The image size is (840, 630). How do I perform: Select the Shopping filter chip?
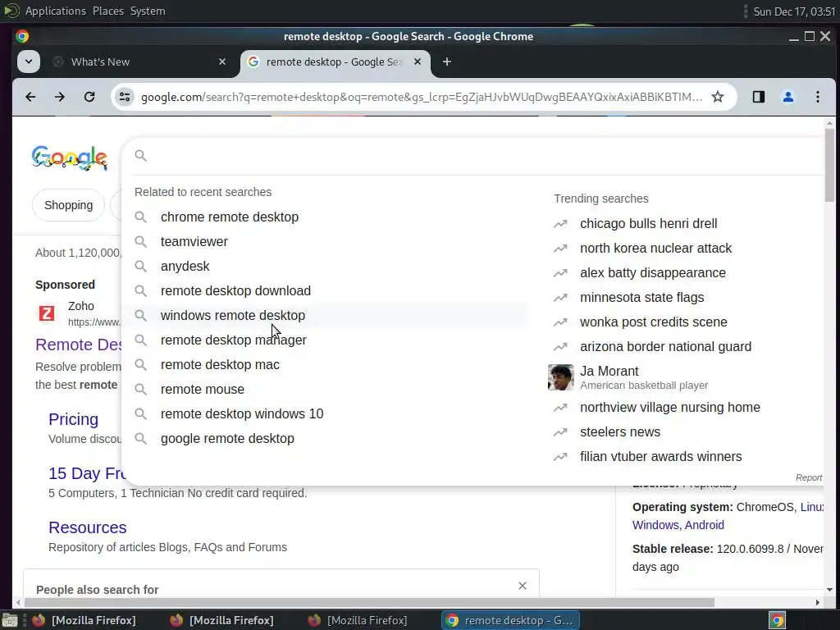point(69,205)
